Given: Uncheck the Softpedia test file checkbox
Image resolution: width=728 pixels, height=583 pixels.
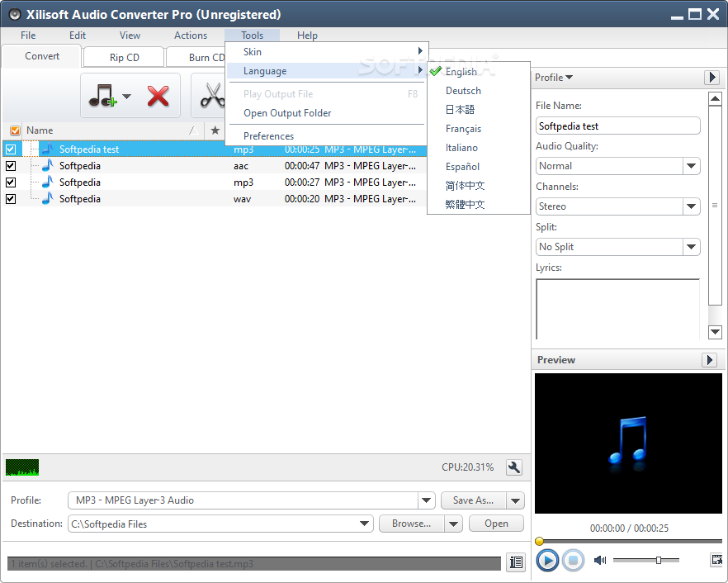Looking at the screenshot, I should [x=11, y=149].
